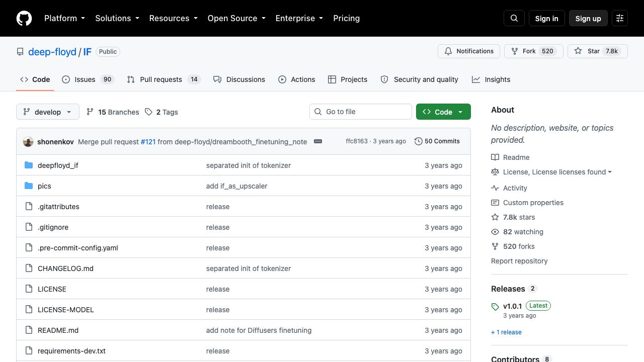Image resolution: width=644 pixels, height=362 pixels.
Task: Open .pre-commit-config.yaml file
Action: (78, 248)
